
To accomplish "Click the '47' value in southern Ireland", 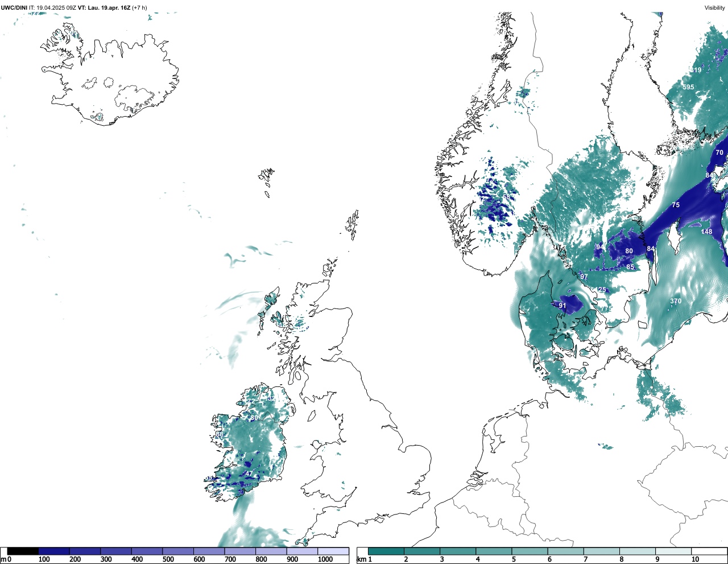I will pos(249,474).
